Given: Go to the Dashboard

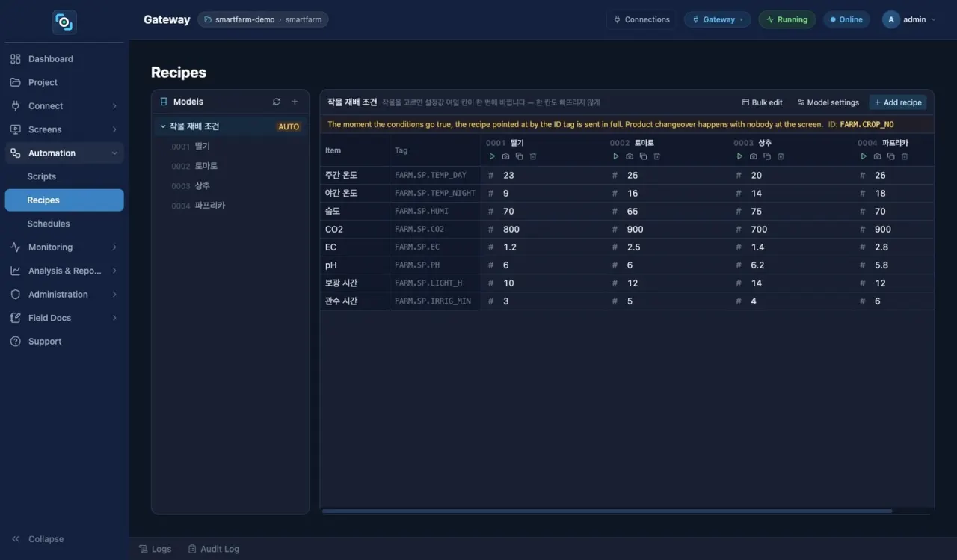Looking at the screenshot, I should (x=64, y=59).
